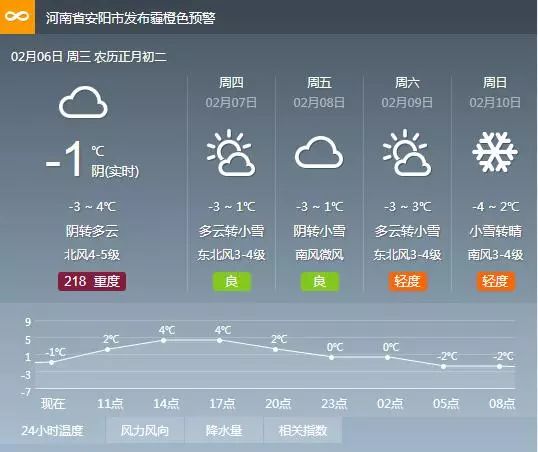Open the 河南省安阳市发布霾橙色预警 alert
Image resolution: width=538 pixels, height=452 pixels.
130,18
